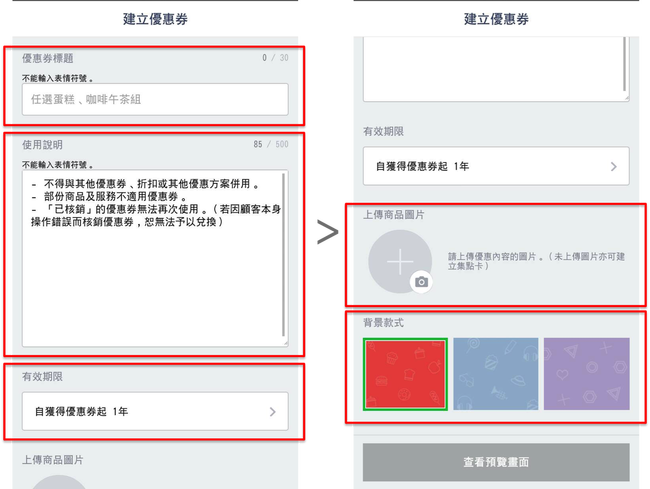
Task: Click the 請上傳優惠內容的圖片 hint text
Action: point(536,261)
